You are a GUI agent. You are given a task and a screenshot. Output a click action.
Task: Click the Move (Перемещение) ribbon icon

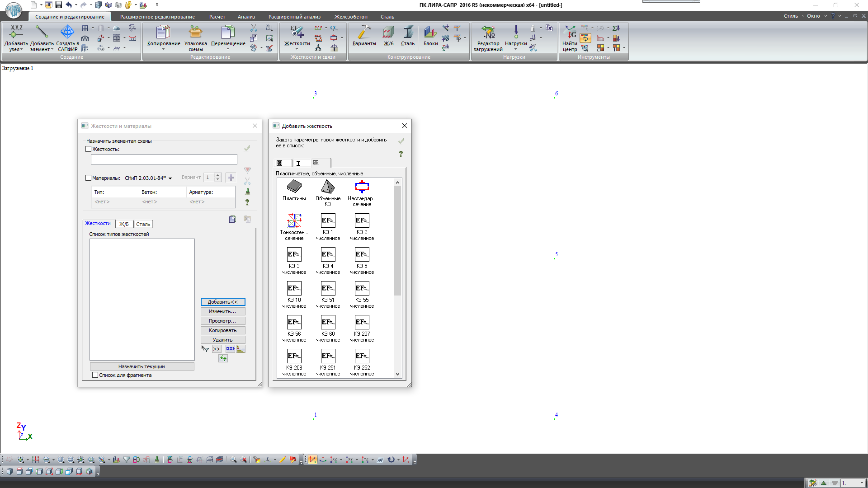(x=228, y=32)
